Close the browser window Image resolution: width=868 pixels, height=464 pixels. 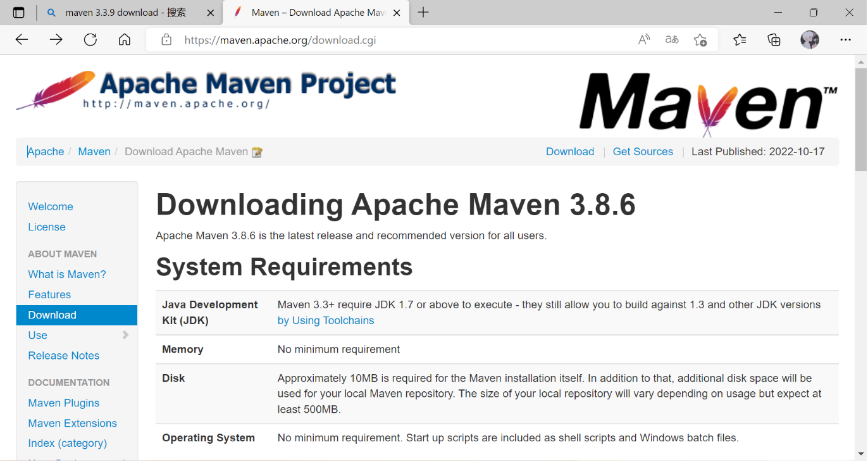tap(850, 13)
